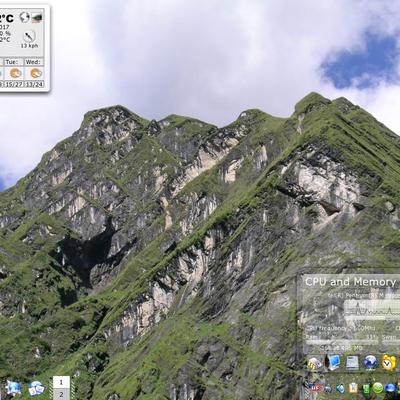
Task: Click the 15/27 temperature range
Action: coord(14,85)
